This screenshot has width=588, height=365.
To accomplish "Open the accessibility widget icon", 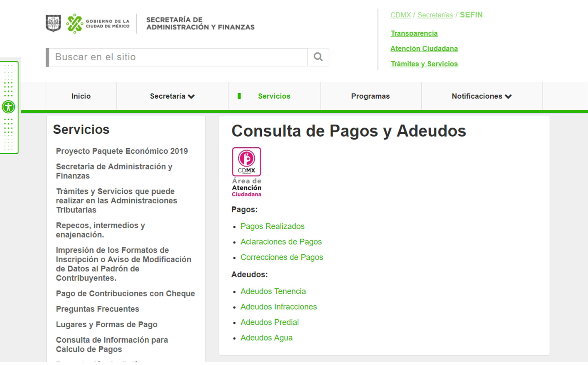I will pos(9,107).
